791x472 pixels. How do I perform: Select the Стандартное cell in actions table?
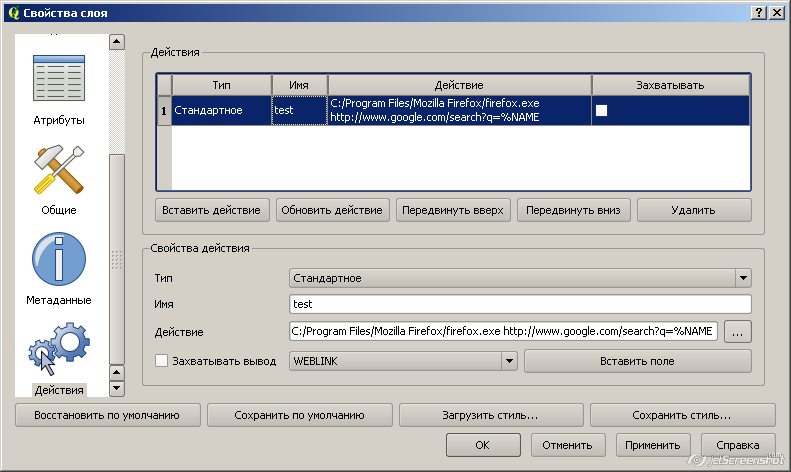point(221,110)
